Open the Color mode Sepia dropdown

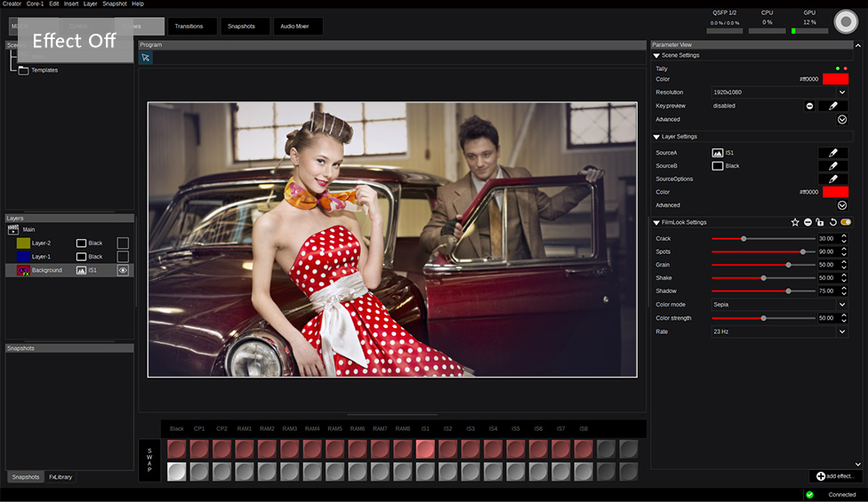click(779, 305)
